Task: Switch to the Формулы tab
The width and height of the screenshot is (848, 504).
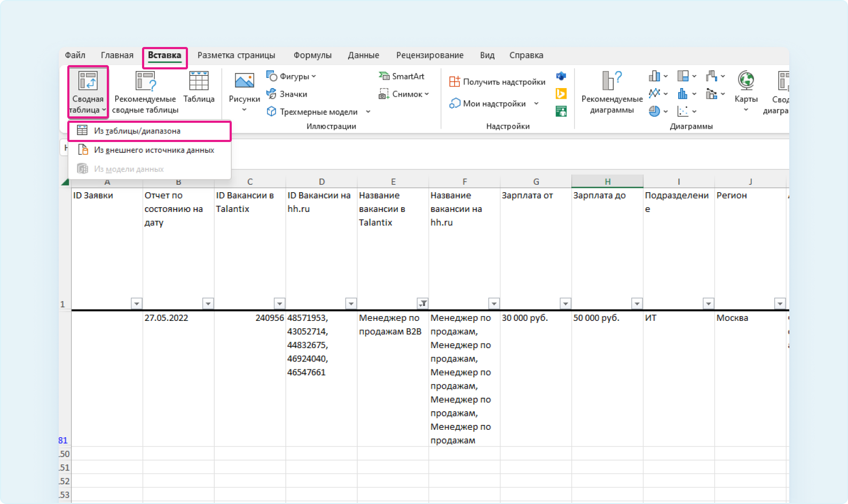Action: point(312,55)
